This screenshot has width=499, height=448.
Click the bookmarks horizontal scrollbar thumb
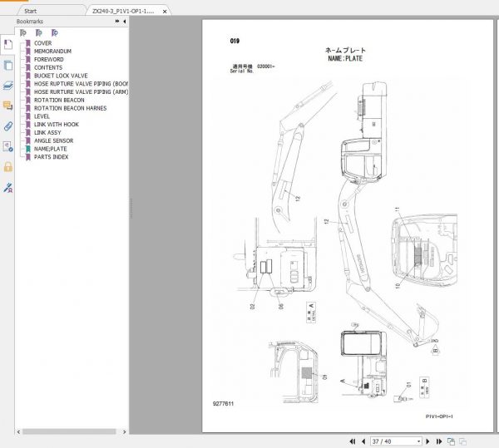pyautogui.click(x=69, y=431)
